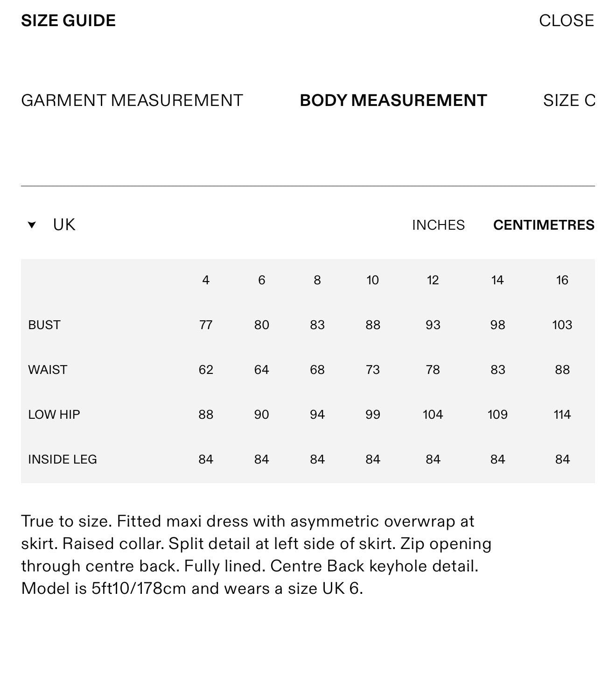Click the WAIST row label
This screenshot has width=616, height=676.
tap(48, 370)
